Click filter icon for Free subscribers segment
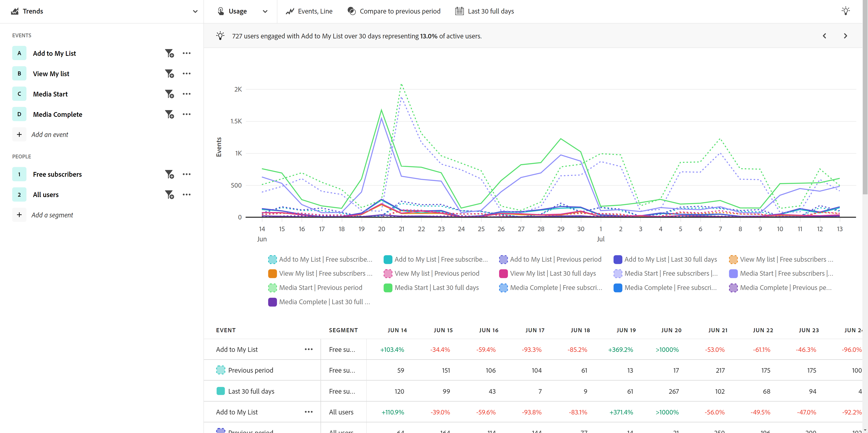The image size is (868, 433). pyautogui.click(x=169, y=174)
